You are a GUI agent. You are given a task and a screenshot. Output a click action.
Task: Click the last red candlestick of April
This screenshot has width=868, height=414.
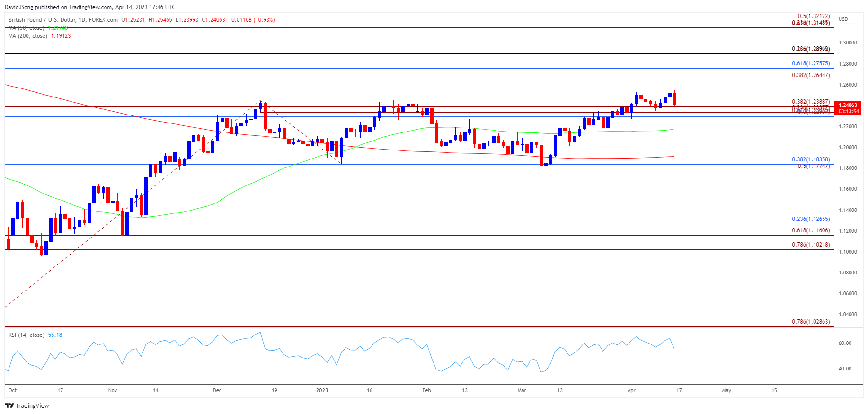(x=674, y=98)
